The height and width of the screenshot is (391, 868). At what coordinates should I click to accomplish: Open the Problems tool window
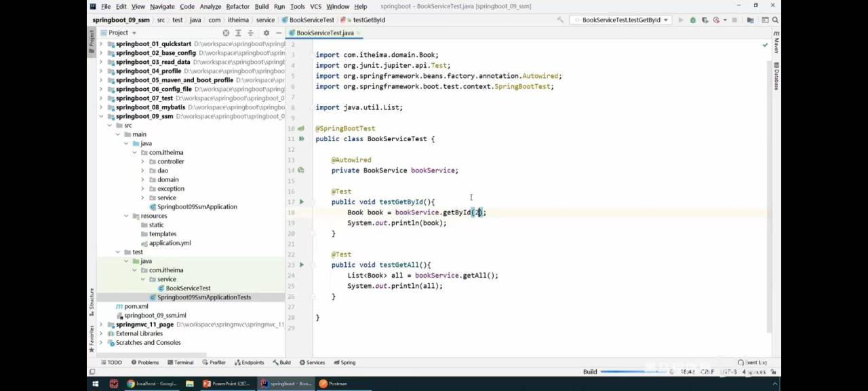click(x=144, y=362)
